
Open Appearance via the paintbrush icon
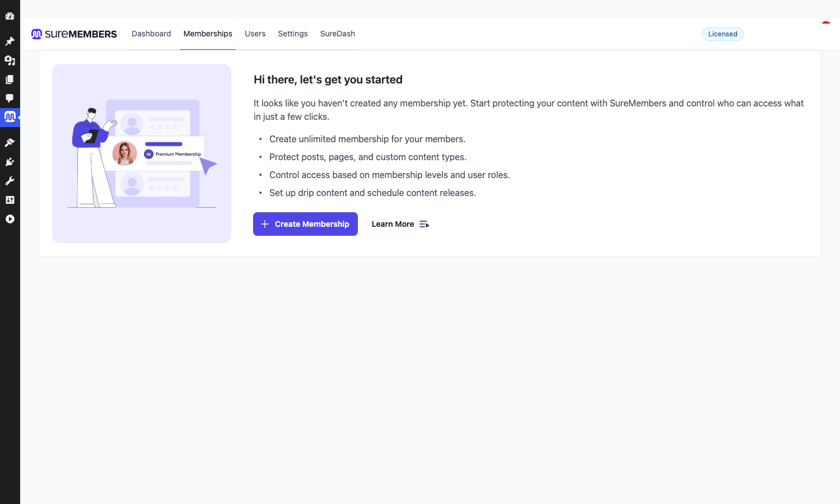[10, 143]
